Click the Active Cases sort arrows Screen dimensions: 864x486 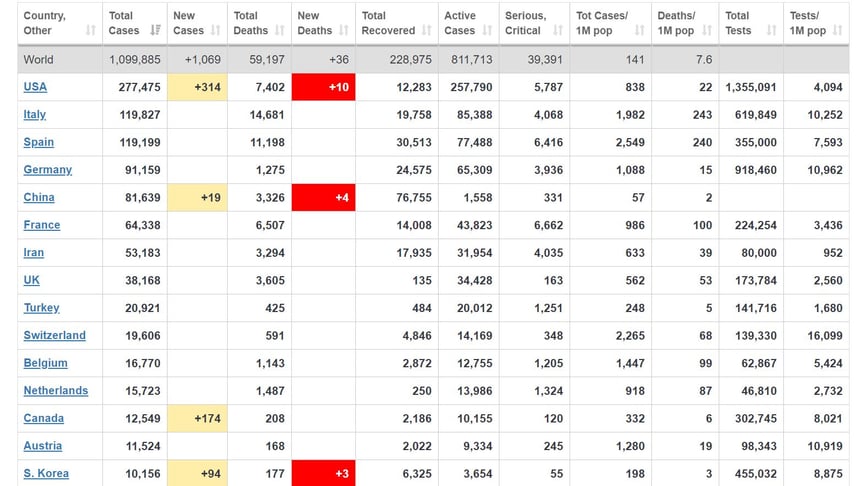point(486,31)
